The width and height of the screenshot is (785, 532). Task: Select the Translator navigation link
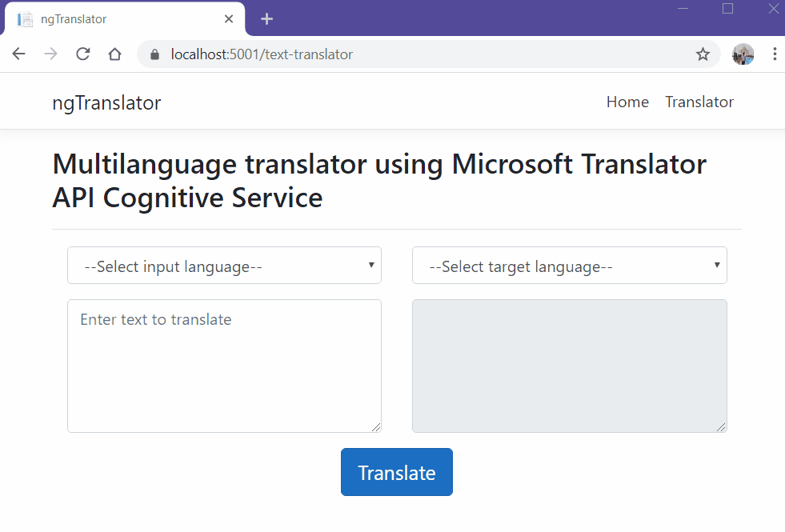click(x=699, y=102)
